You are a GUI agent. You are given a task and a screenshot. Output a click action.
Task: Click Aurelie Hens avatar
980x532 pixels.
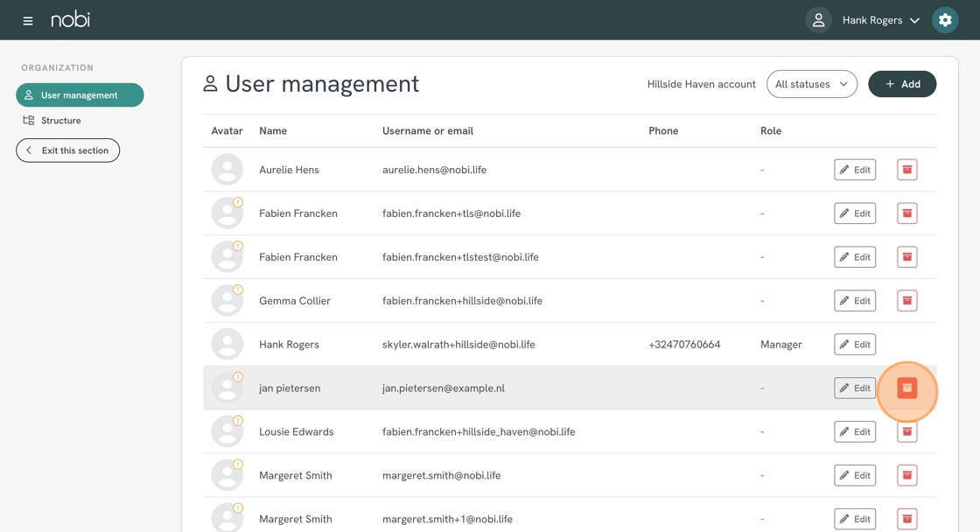pos(227,170)
